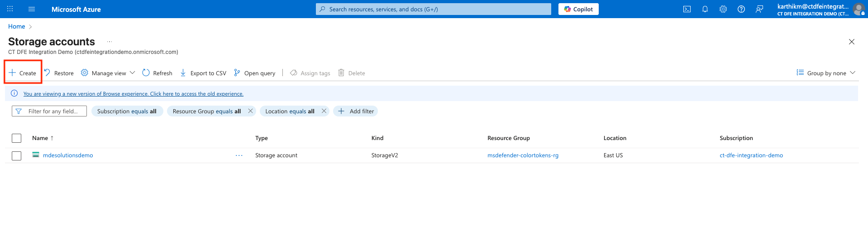Viewport: 868px width, 252px height.
Task: Export the storage list to CSV
Action: point(203,73)
